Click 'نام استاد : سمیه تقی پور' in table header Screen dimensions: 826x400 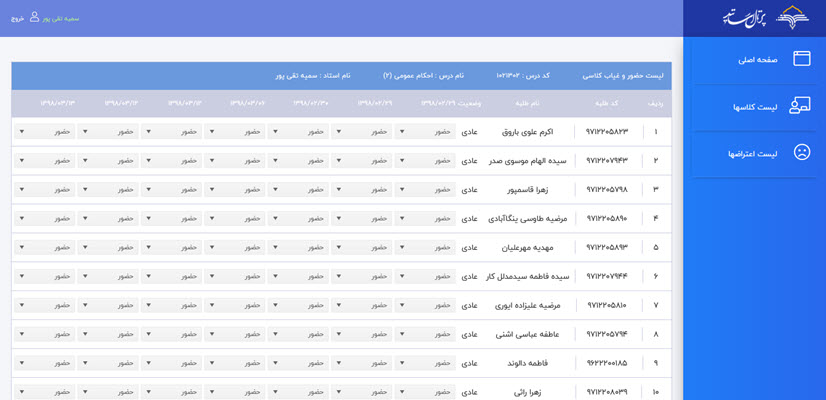pyautogui.click(x=313, y=76)
